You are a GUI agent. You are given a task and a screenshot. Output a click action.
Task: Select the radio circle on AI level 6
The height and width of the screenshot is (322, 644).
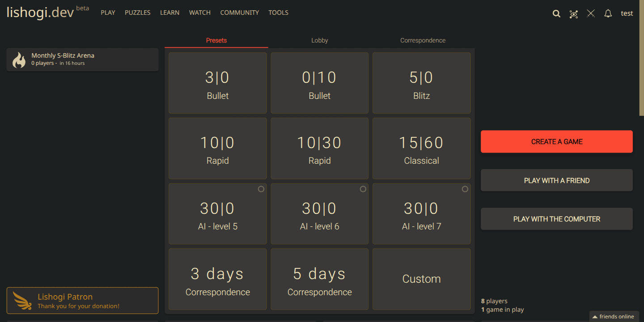coord(363,189)
